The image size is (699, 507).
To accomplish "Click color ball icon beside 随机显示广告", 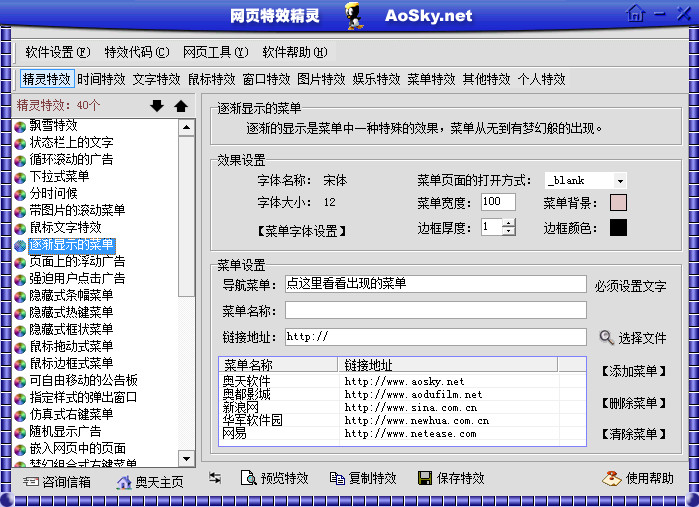I will 20,433.
